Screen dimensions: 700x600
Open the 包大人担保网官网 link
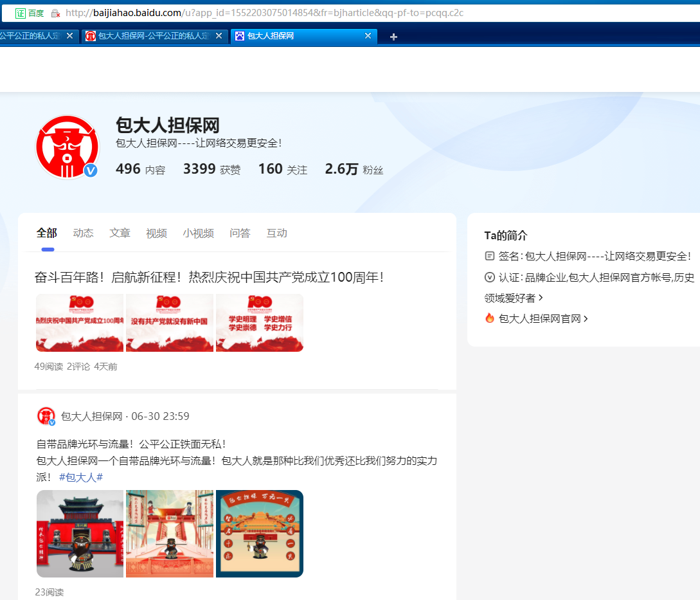click(539, 318)
